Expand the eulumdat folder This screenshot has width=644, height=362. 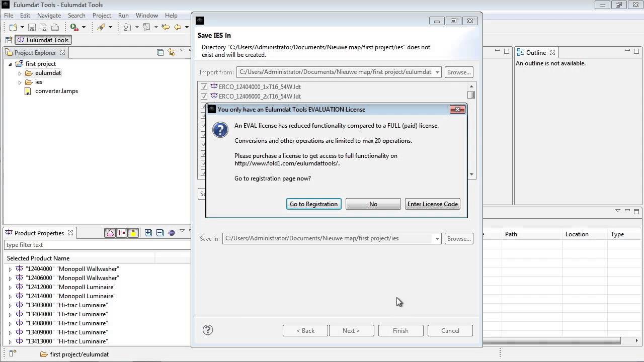(20, 73)
